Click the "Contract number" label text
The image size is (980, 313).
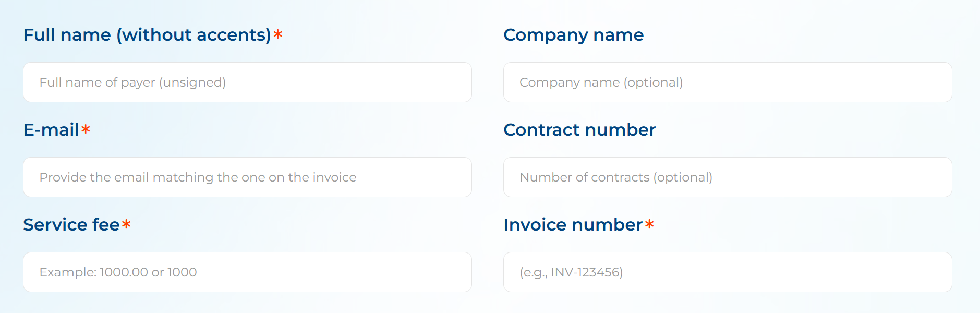coord(579,130)
